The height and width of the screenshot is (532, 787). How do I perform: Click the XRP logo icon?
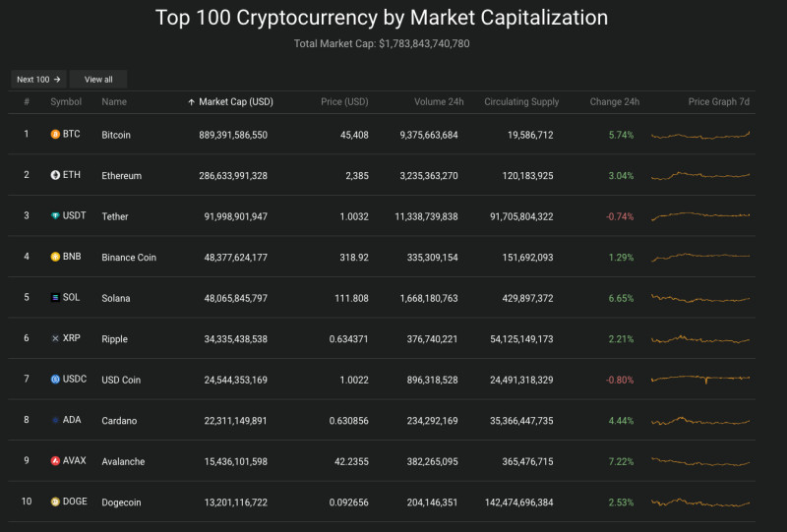coord(55,338)
